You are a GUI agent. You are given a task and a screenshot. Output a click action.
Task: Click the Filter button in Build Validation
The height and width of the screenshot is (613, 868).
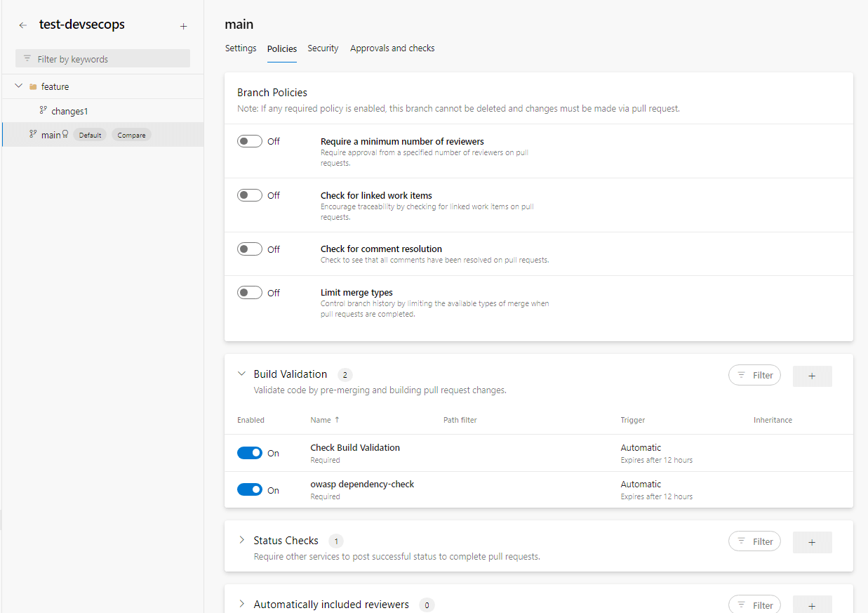tap(754, 376)
